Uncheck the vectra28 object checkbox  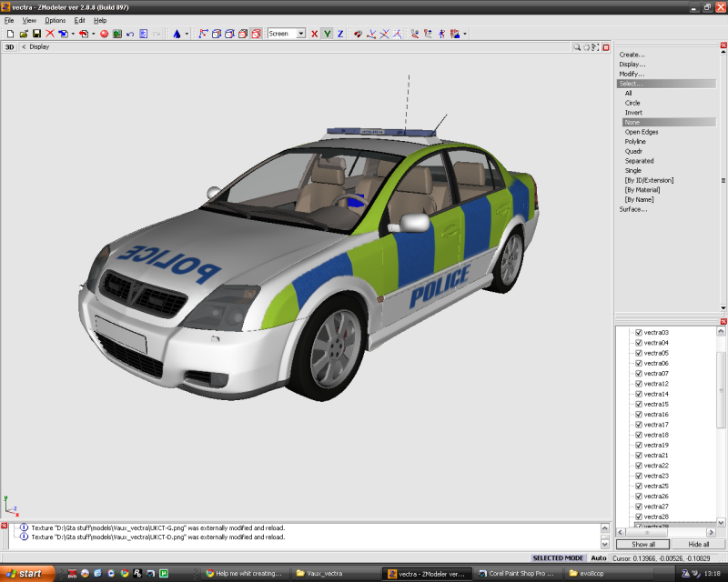pos(639,517)
